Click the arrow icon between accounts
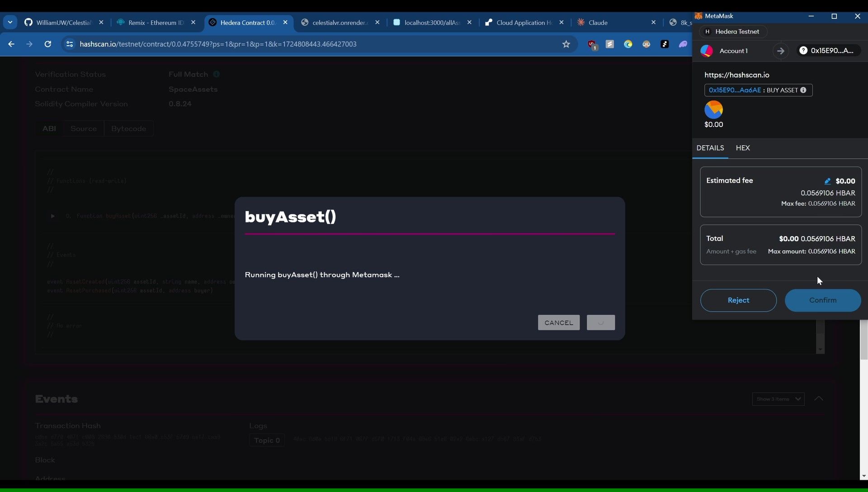This screenshot has height=492, width=868. click(x=781, y=51)
